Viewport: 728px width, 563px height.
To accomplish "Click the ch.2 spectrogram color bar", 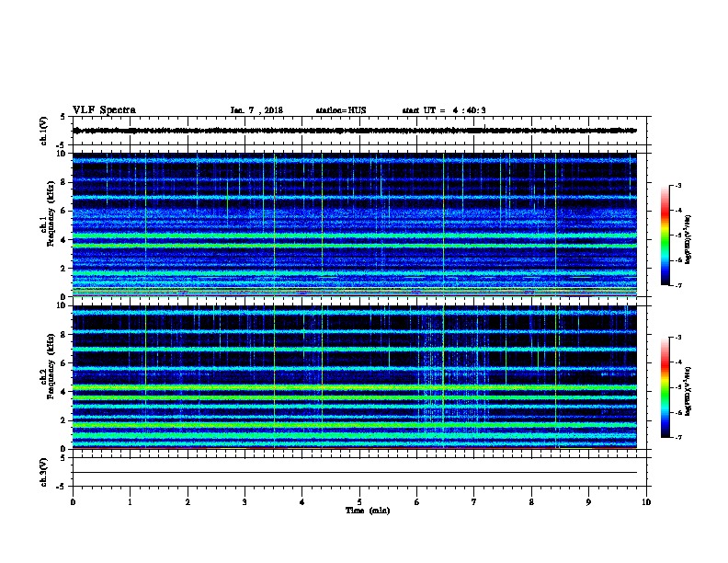I will 665,387.
